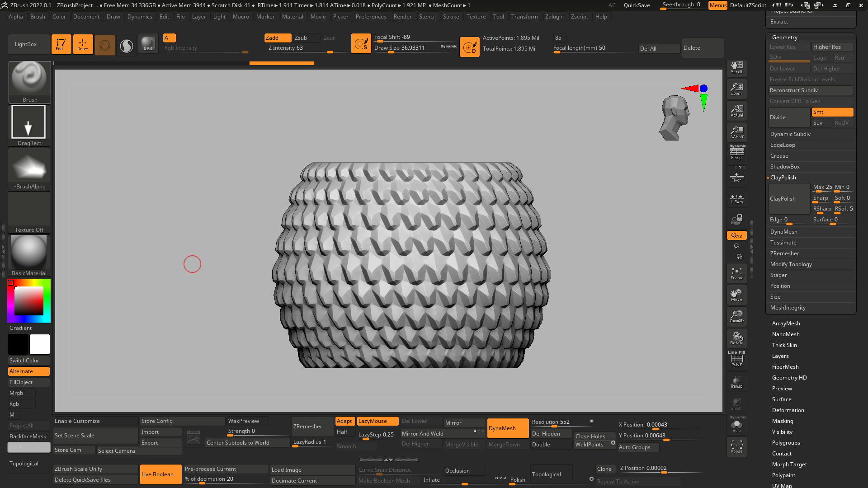The image size is (868, 488).
Task: Adjust the Z Intensity slider
Action: [307, 49]
